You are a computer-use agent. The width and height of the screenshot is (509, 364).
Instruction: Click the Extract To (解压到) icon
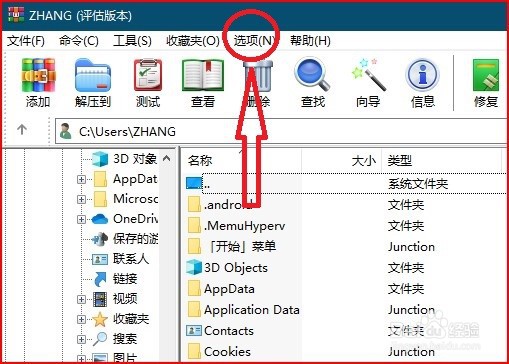click(93, 75)
